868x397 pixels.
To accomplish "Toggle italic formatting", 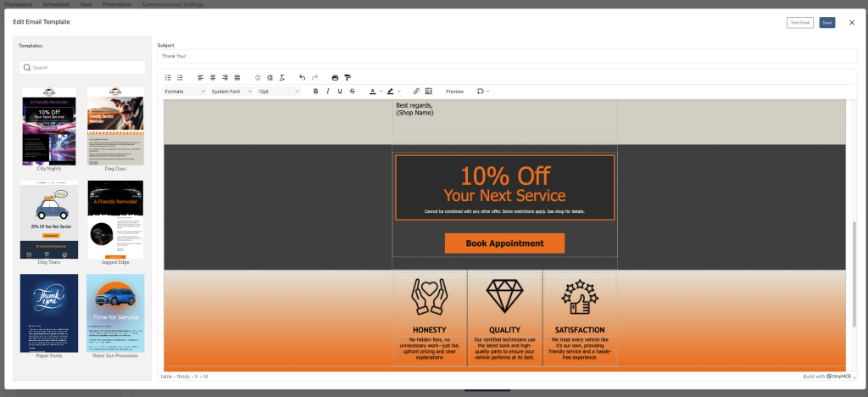I will point(328,92).
